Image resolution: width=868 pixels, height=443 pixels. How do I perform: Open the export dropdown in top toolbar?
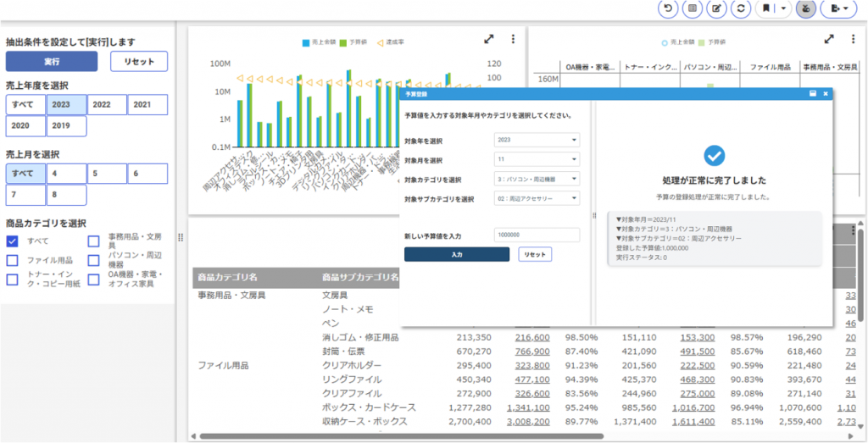[840, 9]
